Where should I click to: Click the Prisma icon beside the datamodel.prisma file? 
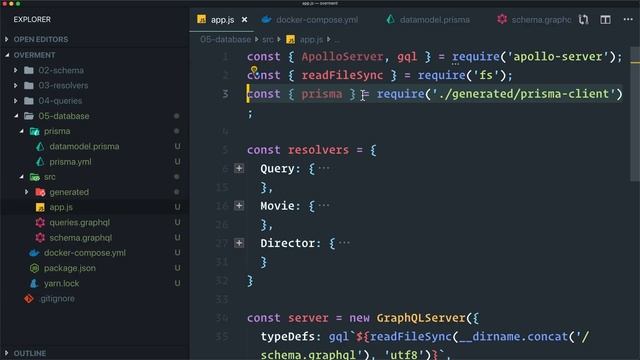coord(40,146)
